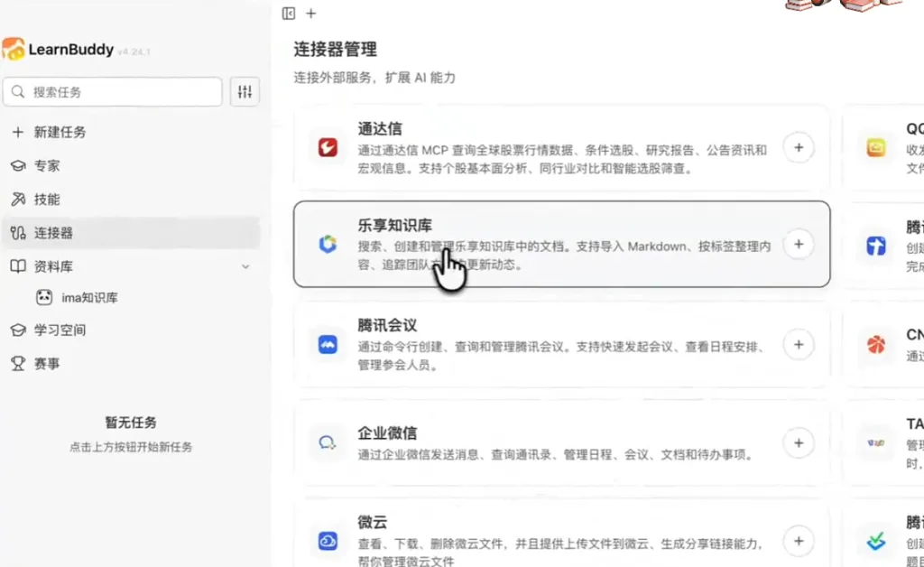Collapse the 资料库 chevron

pyautogui.click(x=245, y=266)
